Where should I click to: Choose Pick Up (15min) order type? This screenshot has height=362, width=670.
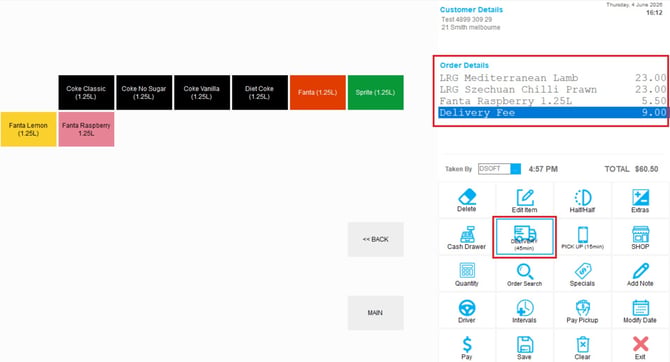pos(582,238)
